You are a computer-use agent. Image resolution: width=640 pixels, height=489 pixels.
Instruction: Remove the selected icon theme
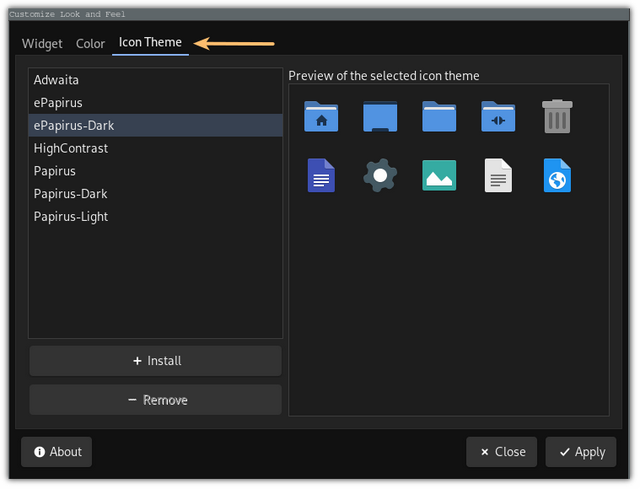point(156,400)
